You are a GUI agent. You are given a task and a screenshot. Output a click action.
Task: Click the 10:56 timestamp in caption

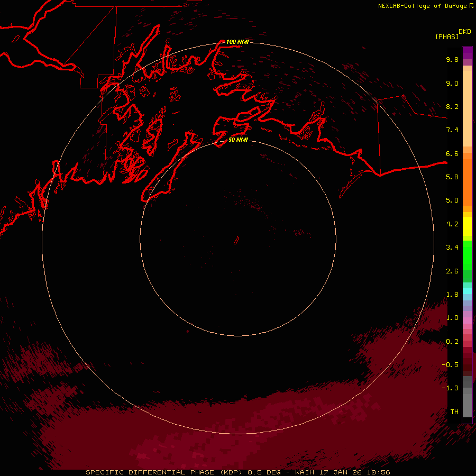pos(379,472)
